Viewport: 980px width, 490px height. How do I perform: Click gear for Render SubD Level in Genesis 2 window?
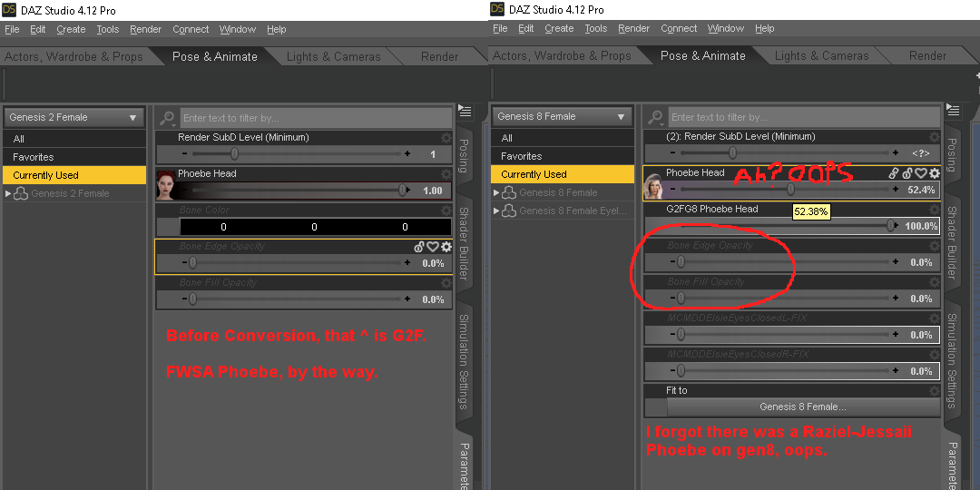pos(446,138)
